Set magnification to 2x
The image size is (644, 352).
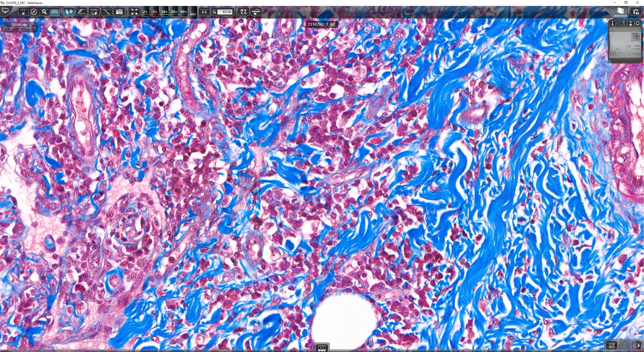click(x=145, y=12)
